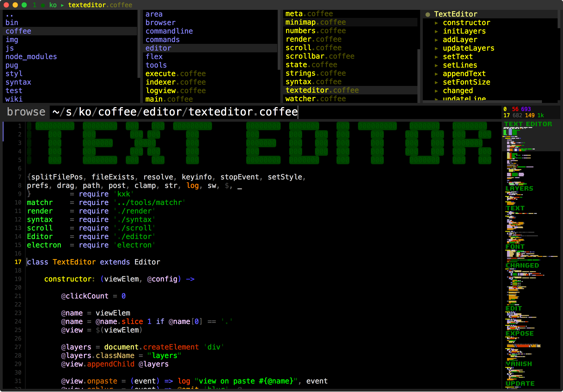Open render.coffee file
Viewport: 563px width, 392px height.
(350, 39)
